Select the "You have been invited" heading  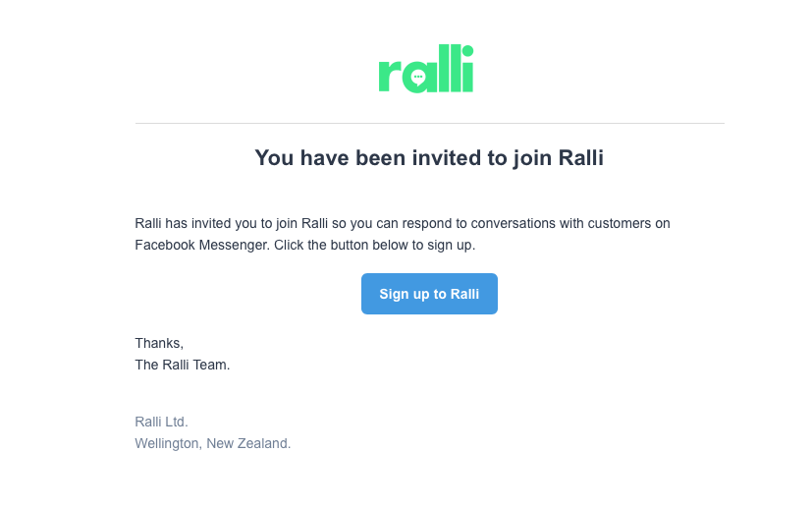click(x=429, y=157)
